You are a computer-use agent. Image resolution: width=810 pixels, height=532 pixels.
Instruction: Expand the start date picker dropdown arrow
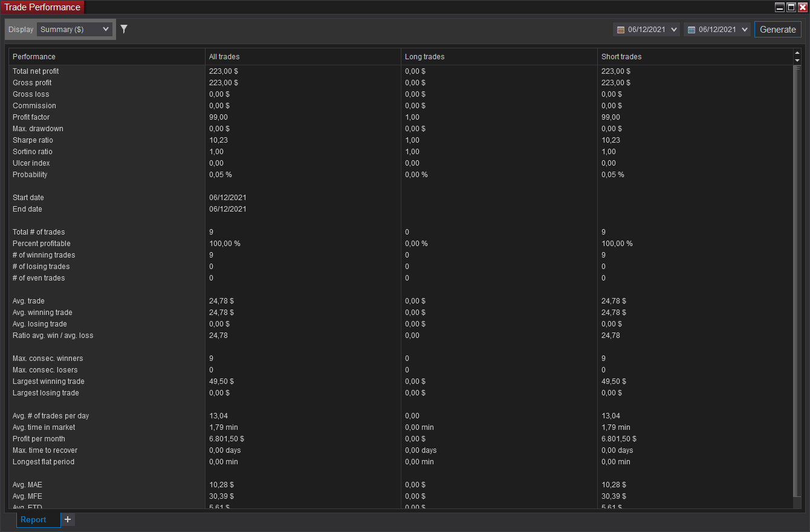[674, 30]
